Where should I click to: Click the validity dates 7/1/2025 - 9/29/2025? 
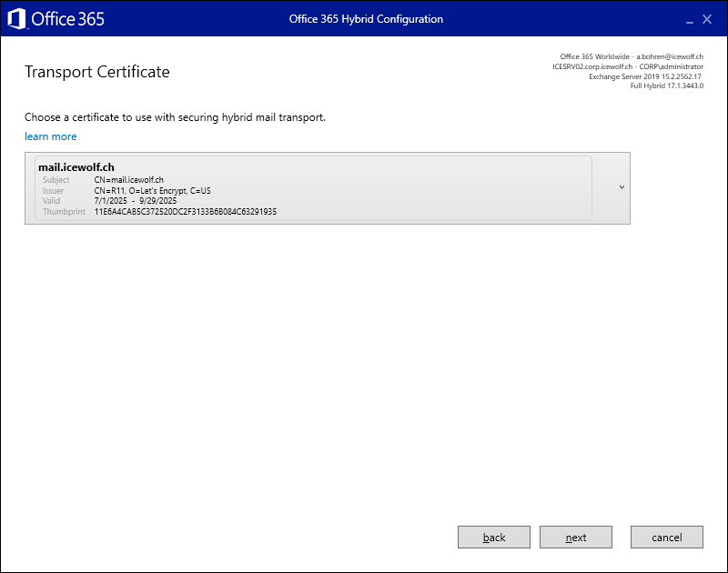click(135, 201)
